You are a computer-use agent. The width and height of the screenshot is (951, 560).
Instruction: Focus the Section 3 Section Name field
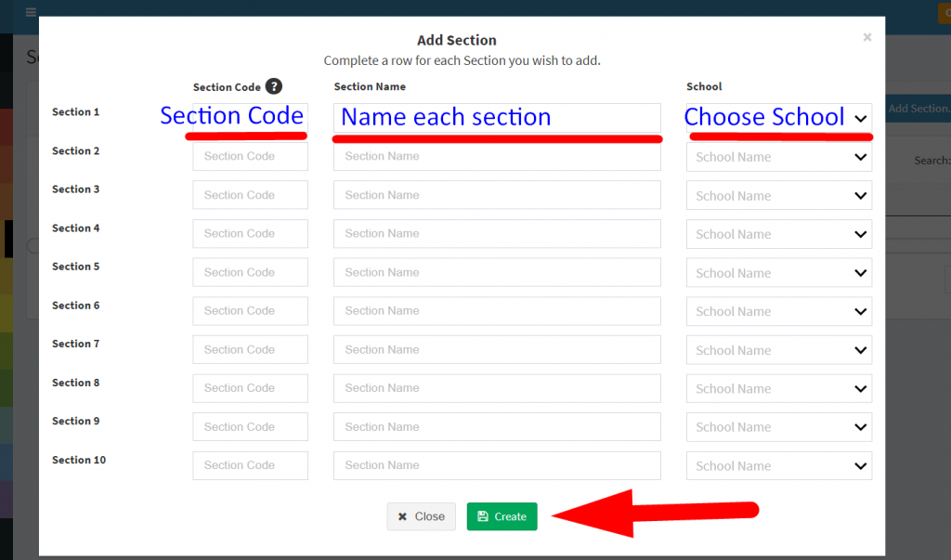pos(497,195)
